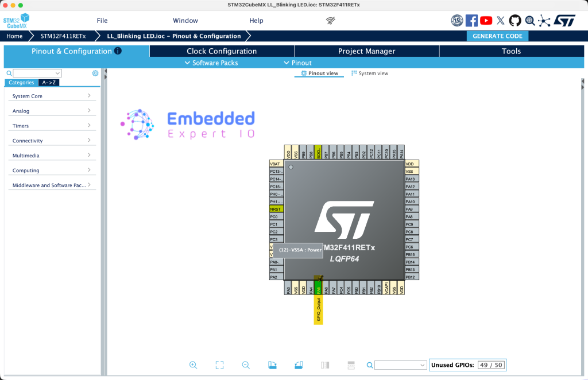This screenshot has width=588, height=380.
Task: Open the GitHub icon link
Action: [x=515, y=21]
